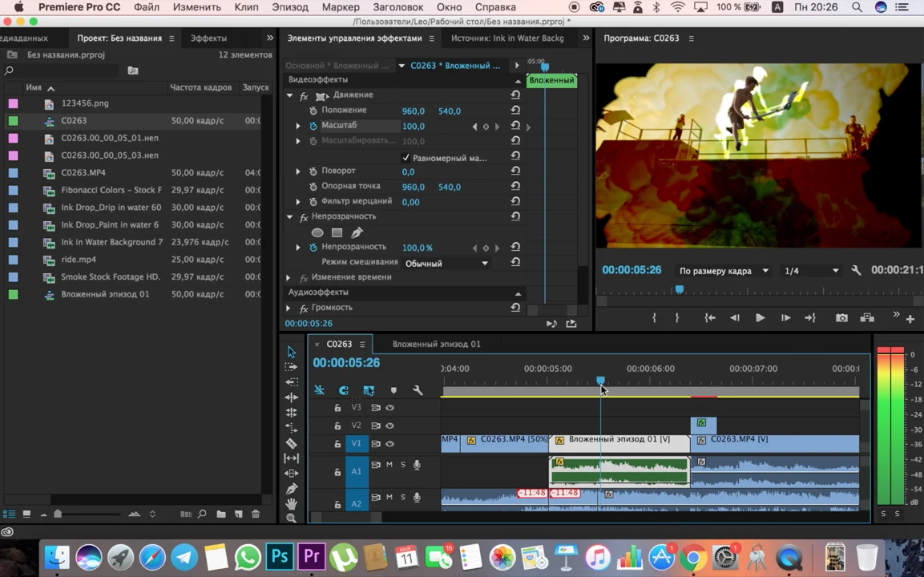Collapse the Opacity effect section

coord(289,216)
